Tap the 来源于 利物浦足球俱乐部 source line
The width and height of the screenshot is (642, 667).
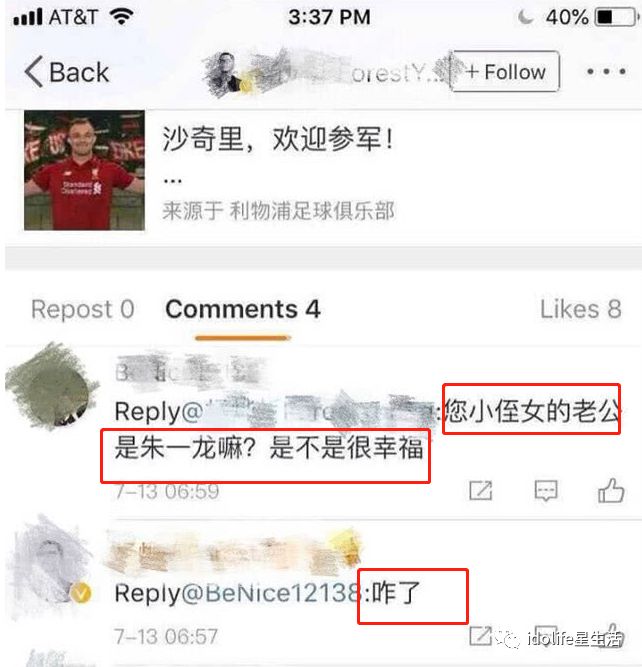[279, 211]
